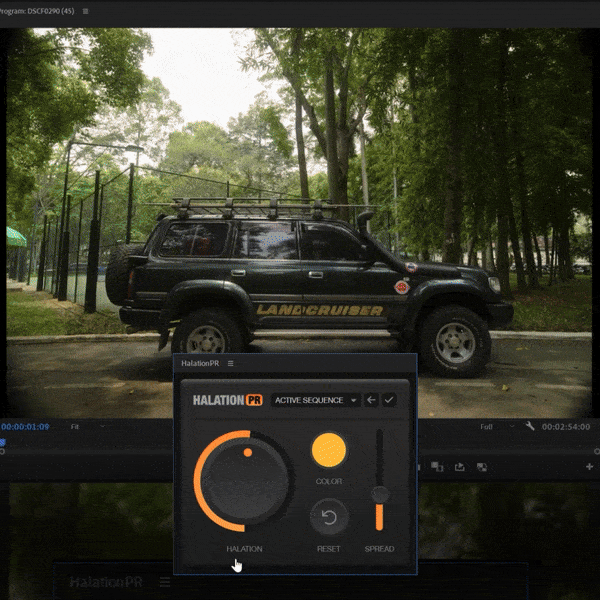This screenshot has height=600, width=600.
Task: Open the Active Sequence dropdown
Action: (315, 400)
